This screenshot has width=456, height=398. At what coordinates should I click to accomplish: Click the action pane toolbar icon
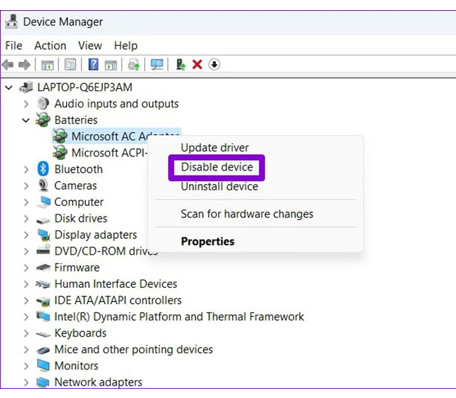tap(111, 65)
